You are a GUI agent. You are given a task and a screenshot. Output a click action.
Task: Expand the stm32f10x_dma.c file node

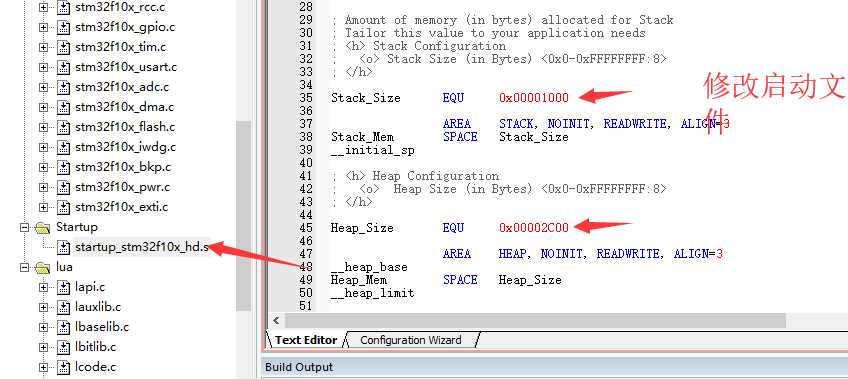coord(44,108)
